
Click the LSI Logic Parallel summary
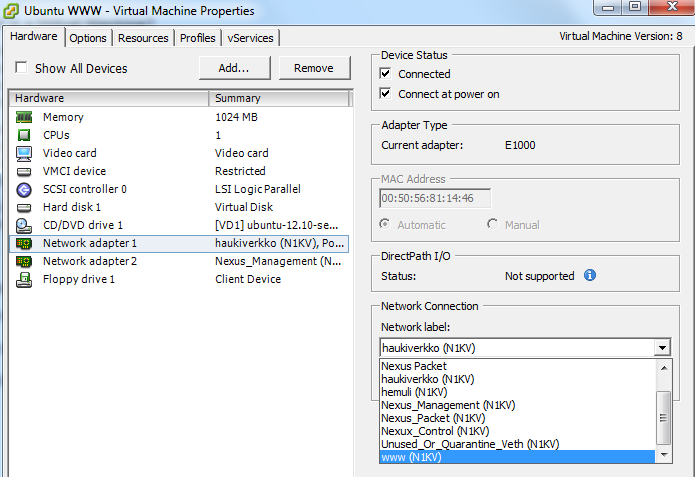(x=258, y=189)
